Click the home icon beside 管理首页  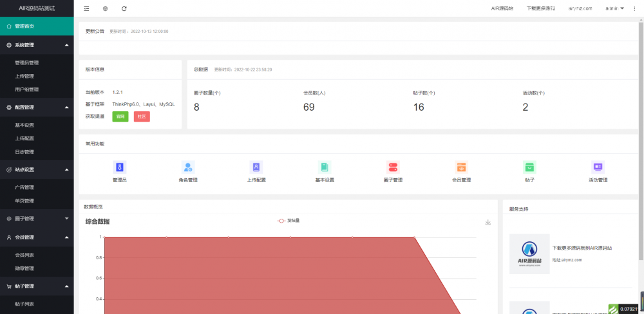tap(9, 26)
